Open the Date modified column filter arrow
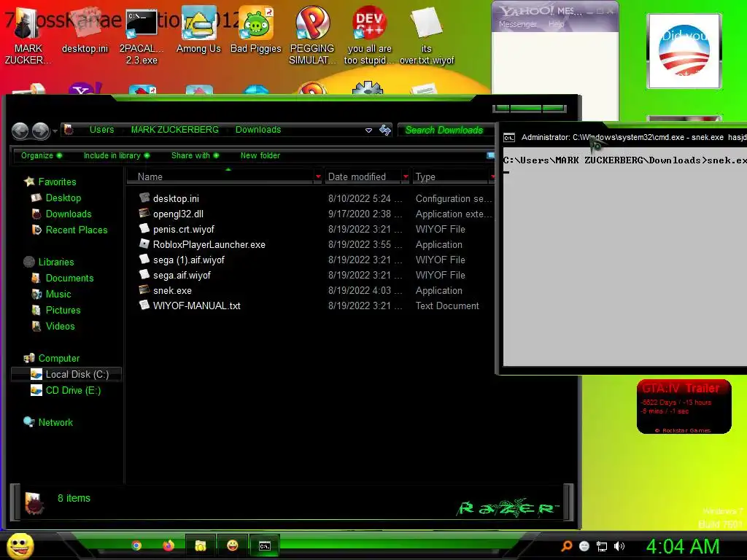The height and width of the screenshot is (560, 747). [x=406, y=176]
